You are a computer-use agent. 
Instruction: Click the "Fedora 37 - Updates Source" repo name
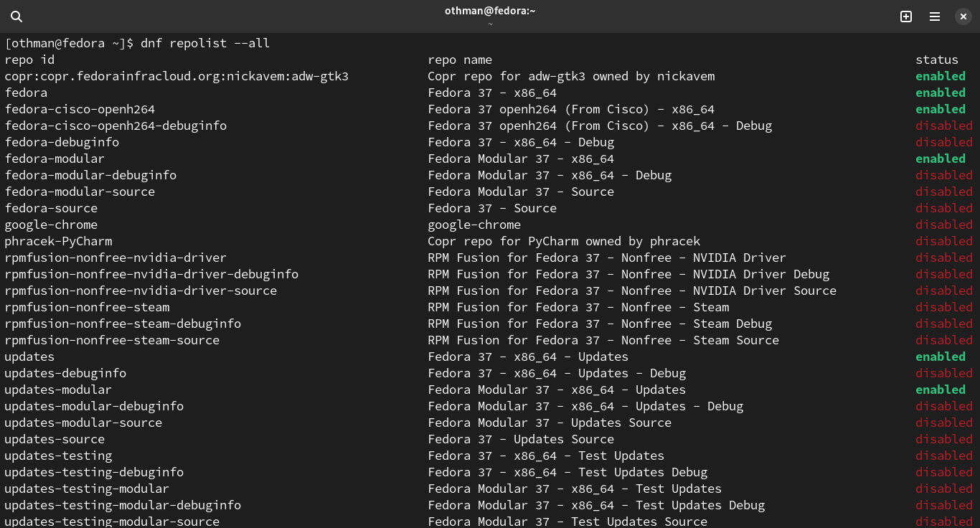pyautogui.click(x=521, y=439)
